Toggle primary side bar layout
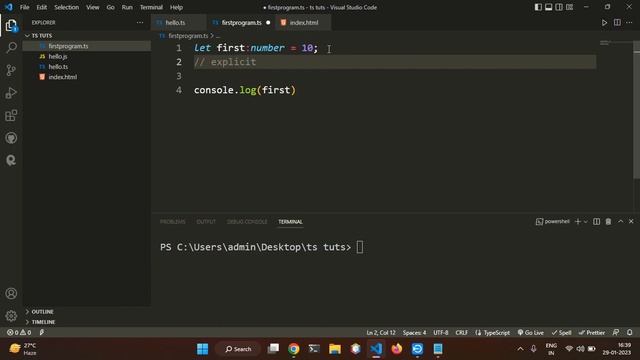Image resolution: width=640 pixels, height=360 pixels. pyautogui.click(x=538, y=7)
